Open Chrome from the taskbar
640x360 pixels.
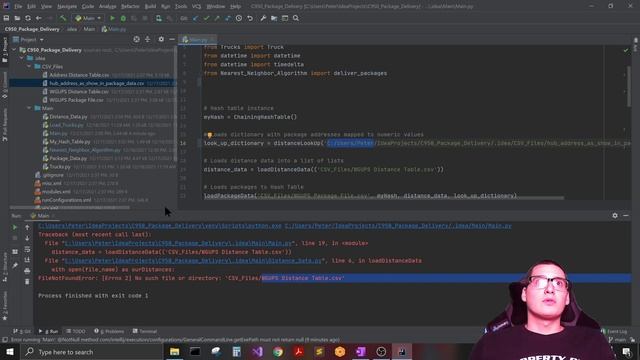[278, 352]
